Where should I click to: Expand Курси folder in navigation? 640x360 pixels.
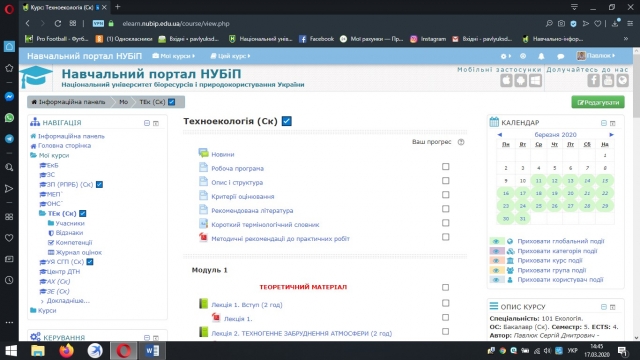click(x=47, y=311)
